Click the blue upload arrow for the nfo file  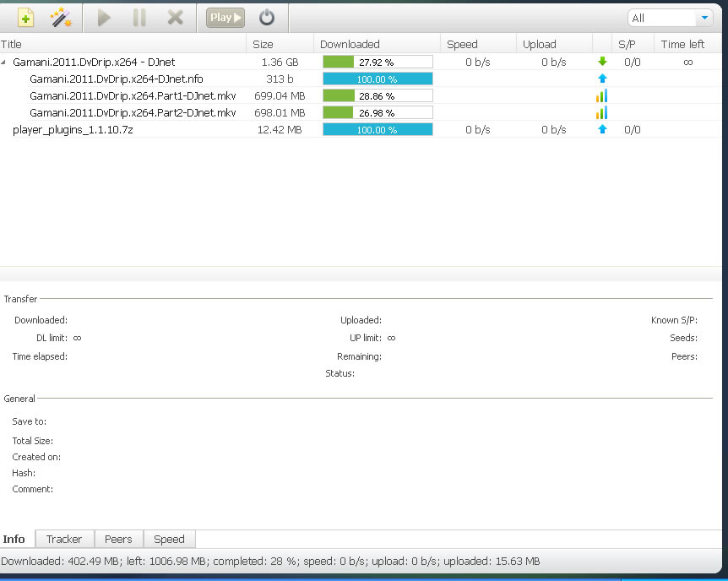coord(602,79)
